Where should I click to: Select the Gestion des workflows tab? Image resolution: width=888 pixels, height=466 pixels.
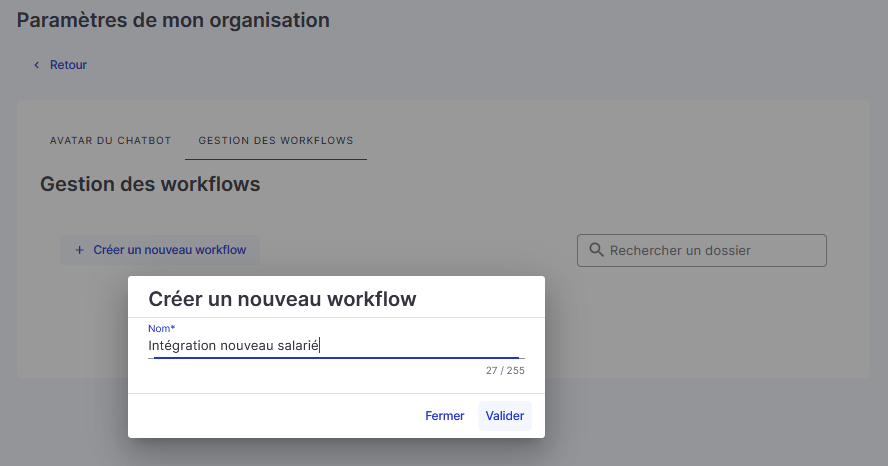(276, 140)
